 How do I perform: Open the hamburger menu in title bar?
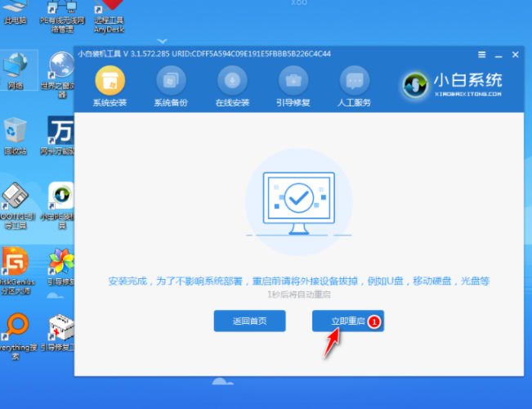pos(482,54)
